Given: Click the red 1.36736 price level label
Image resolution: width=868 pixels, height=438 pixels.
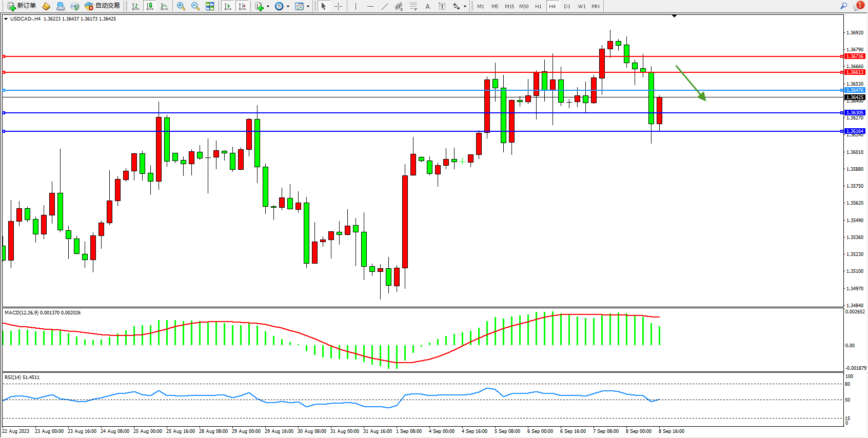Looking at the screenshot, I should coord(855,56).
